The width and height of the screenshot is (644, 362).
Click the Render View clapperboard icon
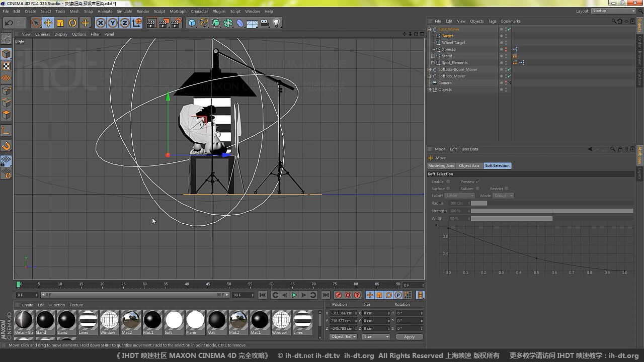[x=151, y=23]
